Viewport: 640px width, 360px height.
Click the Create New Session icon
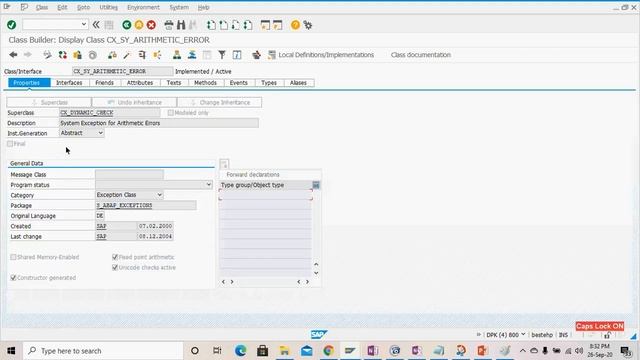(265, 25)
